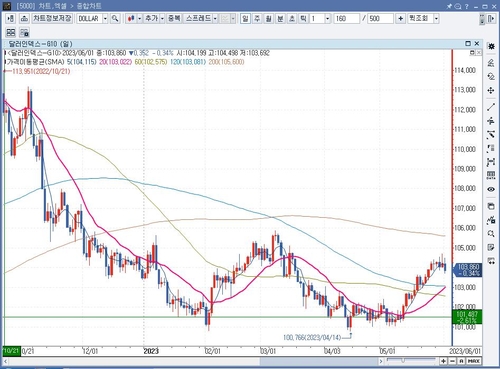Click the total count field showing 500
Viewport: 500px width, 369px height.
click(380, 19)
